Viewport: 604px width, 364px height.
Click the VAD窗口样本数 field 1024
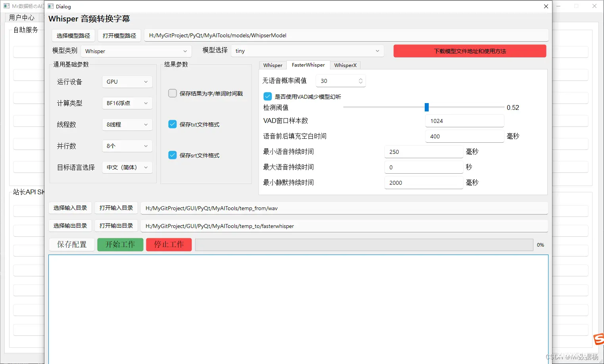(465, 121)
